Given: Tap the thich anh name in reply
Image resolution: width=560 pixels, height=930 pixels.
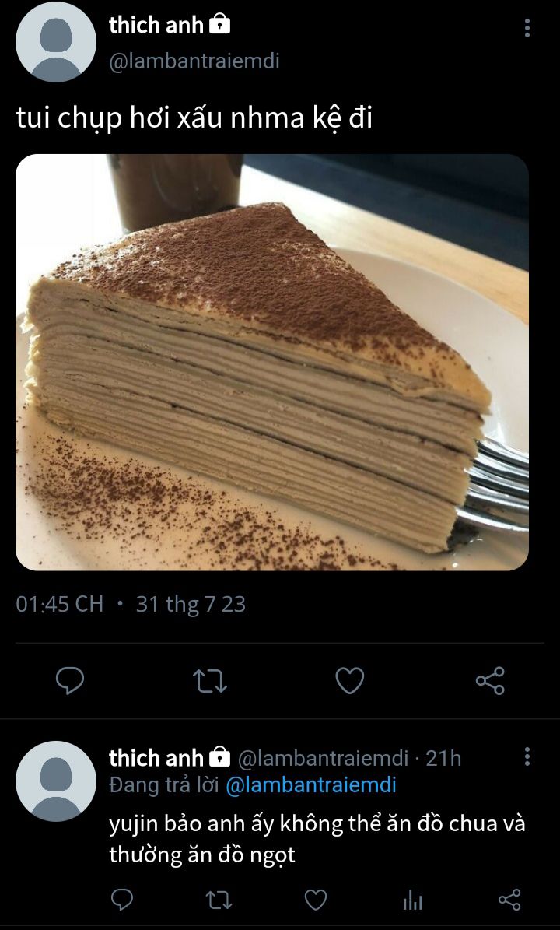Looking at the screenshot, I should pyautogui.click(x=156, y=757).
